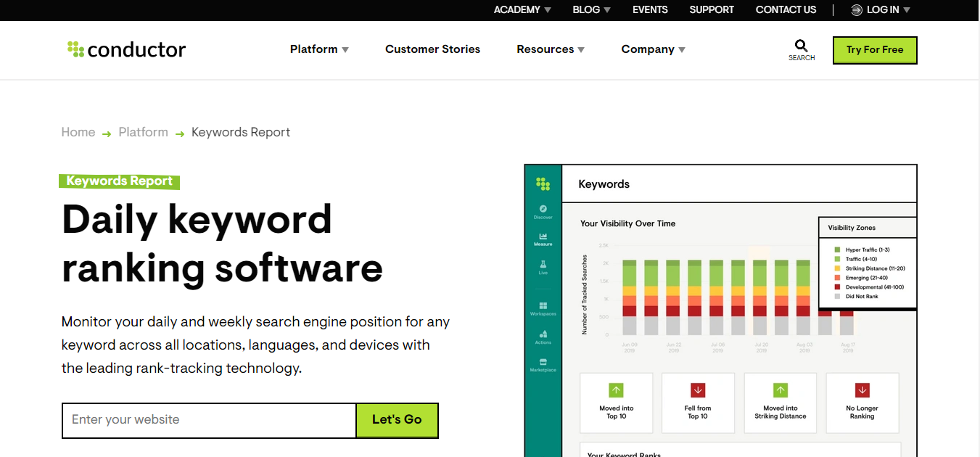This screenshot has height=457, width=980.
Task: Go to Platform breadcrumb
Action: point(143,132)
